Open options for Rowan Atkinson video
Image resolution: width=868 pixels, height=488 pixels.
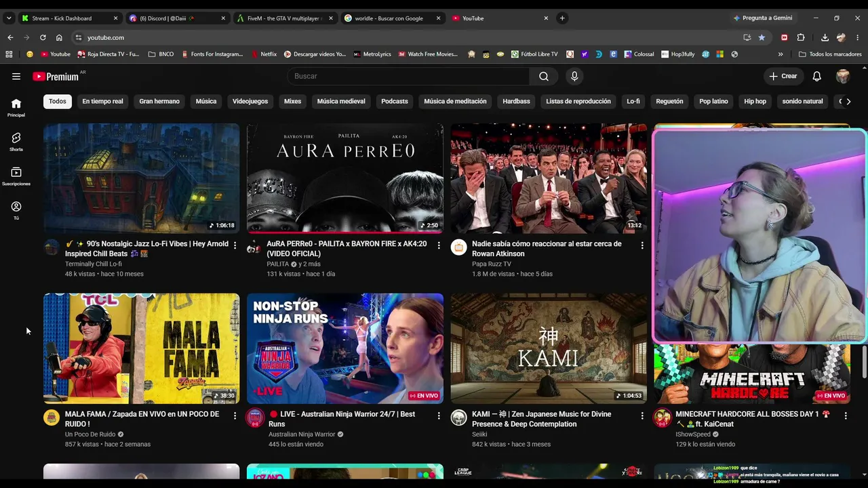[642, 245]
